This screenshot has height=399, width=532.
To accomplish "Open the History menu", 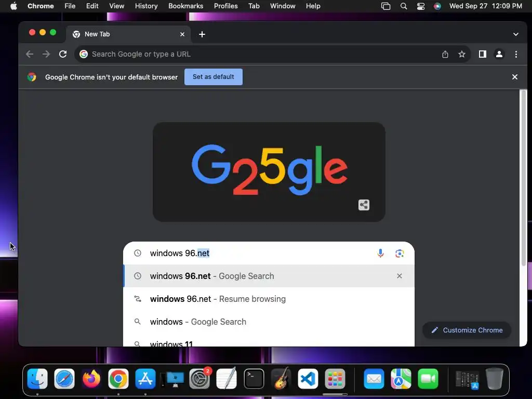I will (146, 6).
